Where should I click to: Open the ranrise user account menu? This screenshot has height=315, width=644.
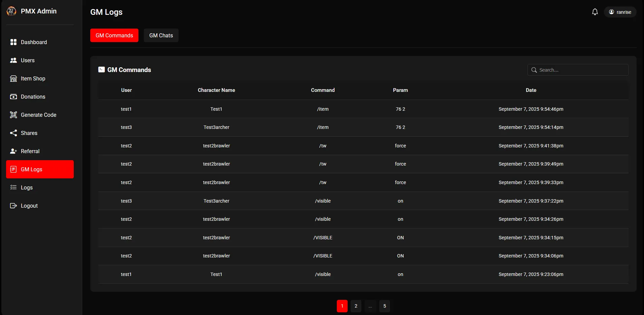click(x=620, y=12)
